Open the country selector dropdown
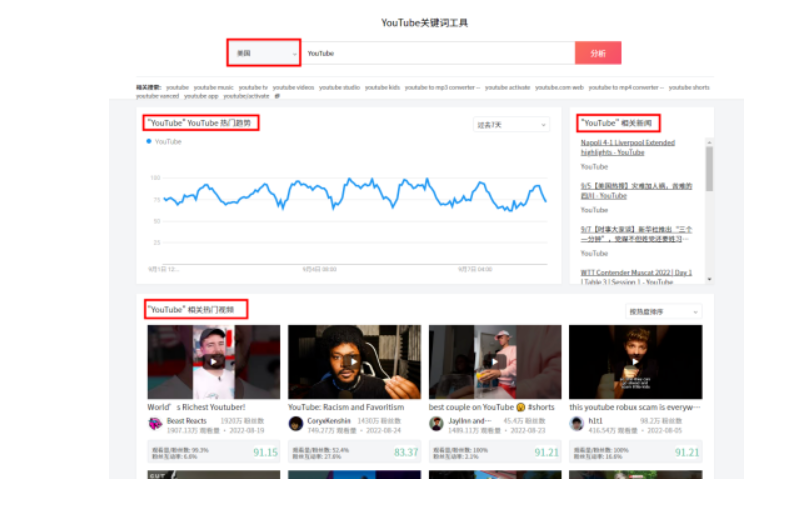This screenshot has width=808, height=515. click(x=264, y=53)
